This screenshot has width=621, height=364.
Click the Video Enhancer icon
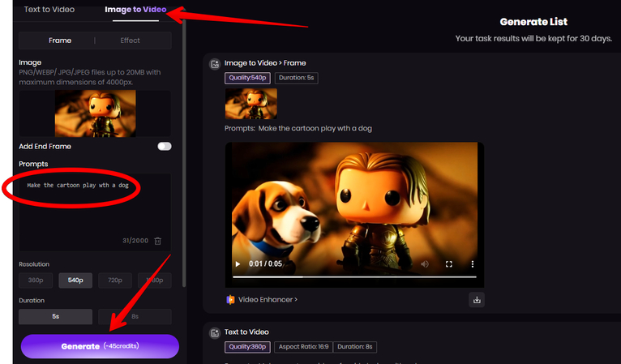click(x=231, y=299)
